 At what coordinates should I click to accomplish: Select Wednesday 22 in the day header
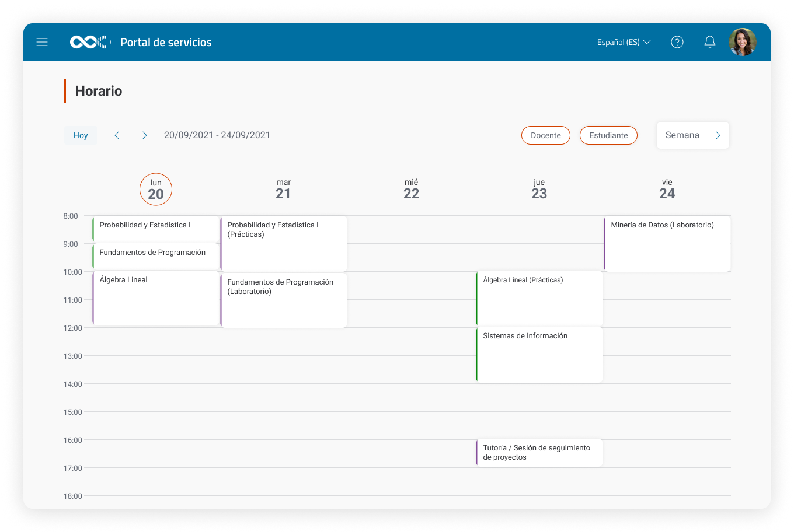(x=411, y=190)
